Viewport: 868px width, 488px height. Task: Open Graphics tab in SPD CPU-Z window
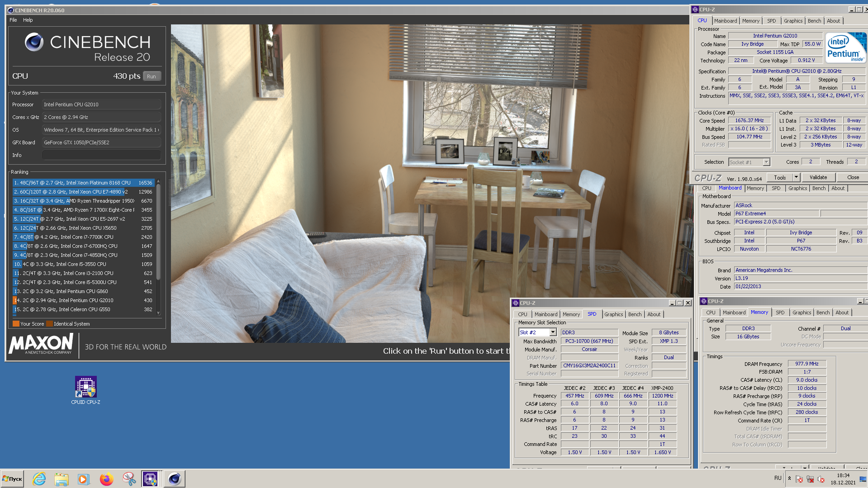(613, 314)
